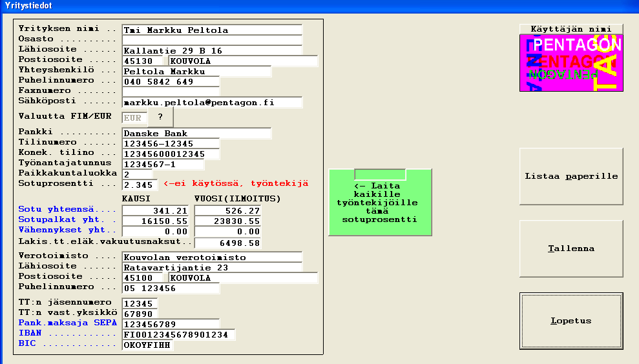Click the Sotuprosentti field with 2.345
Viewport: 639px width, 364px height.
click(140, 185)
